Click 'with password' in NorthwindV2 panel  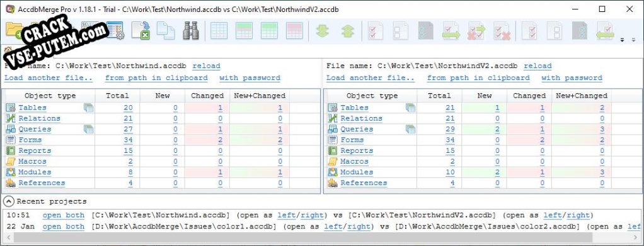click(x=572, y=78)
